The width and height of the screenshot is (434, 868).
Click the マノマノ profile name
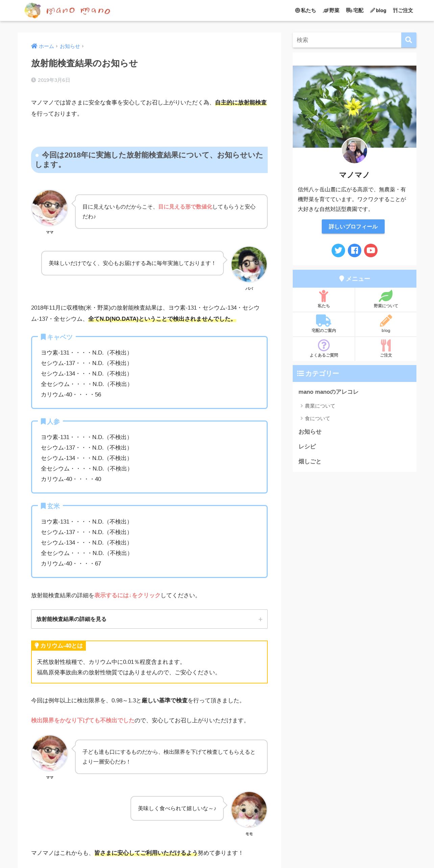354,175
